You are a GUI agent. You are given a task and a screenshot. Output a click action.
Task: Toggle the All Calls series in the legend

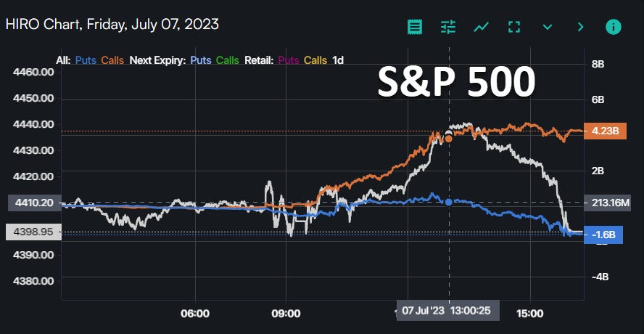(x=112, y=60)
